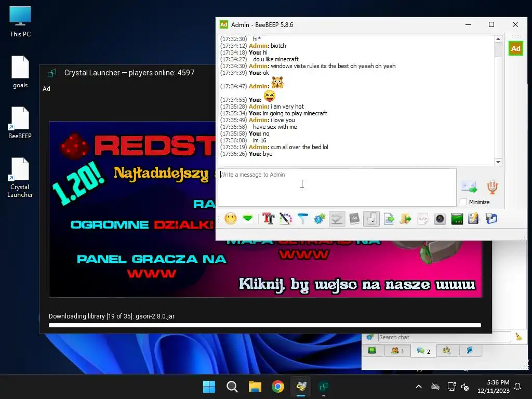Pick the font color pencil tool

(285, 219)
